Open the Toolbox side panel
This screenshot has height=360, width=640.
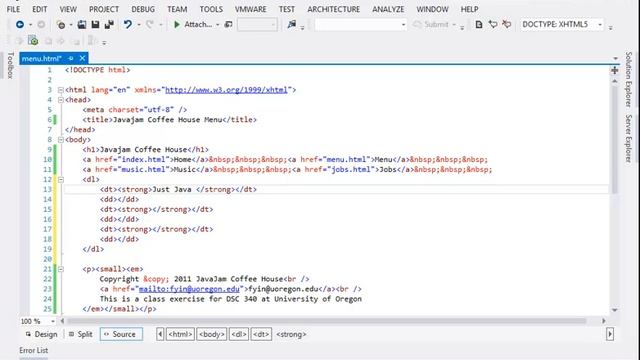click(10, 65)
